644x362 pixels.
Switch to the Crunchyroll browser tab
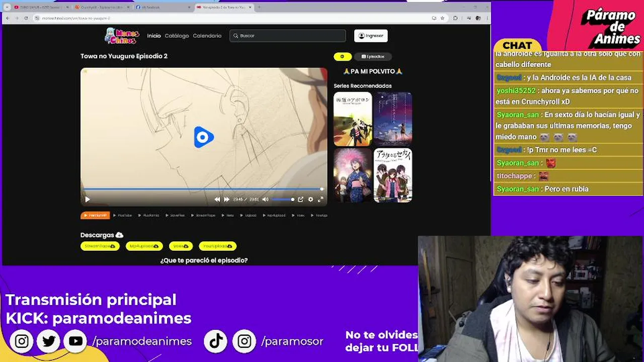click(102, 8)
